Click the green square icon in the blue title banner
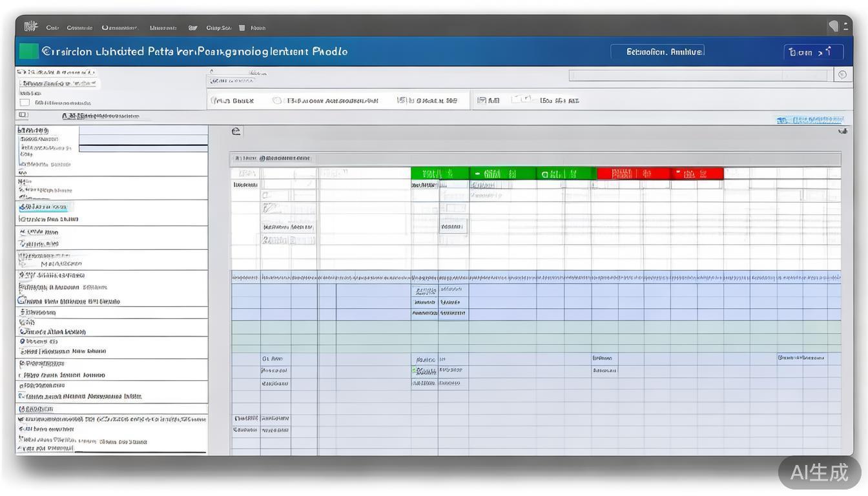Viewport: 868px width, 496px height. (28, 51)
